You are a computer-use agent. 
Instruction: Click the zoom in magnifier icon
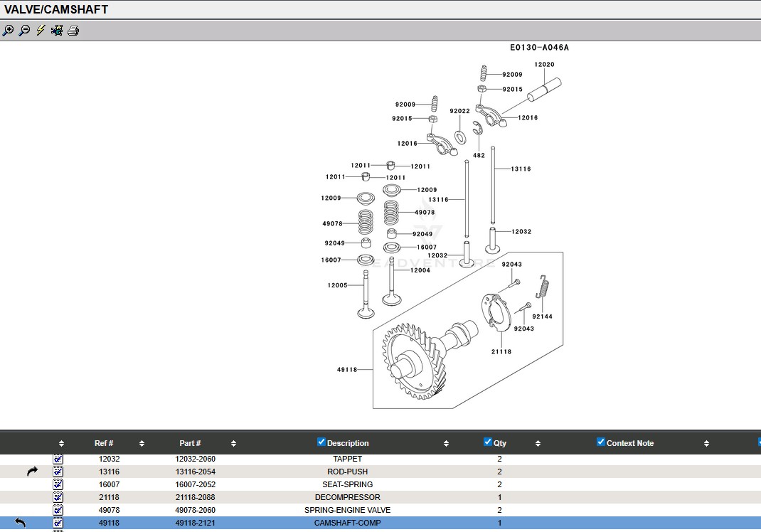click(8, 31)
